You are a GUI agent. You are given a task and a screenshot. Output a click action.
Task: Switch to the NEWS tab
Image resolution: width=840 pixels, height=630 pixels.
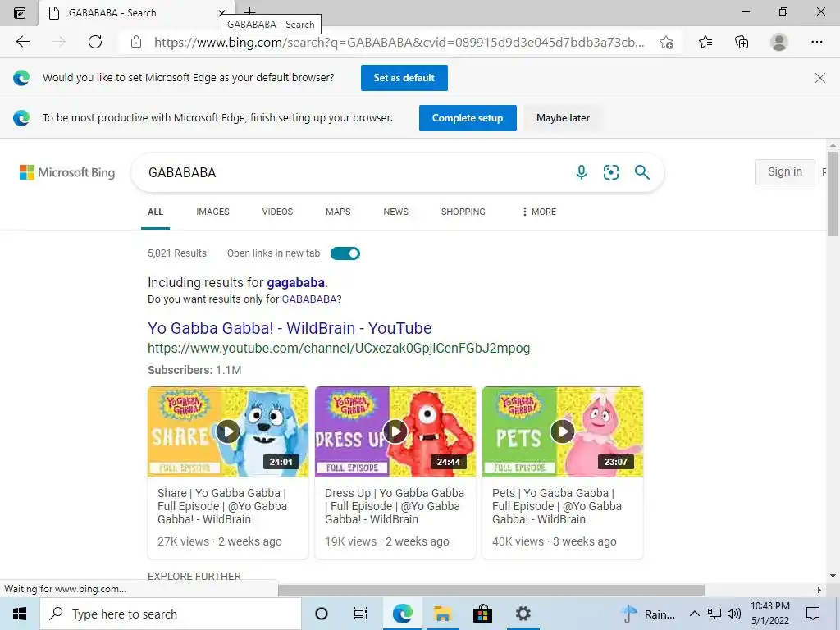pyautogui.click(x=396, y=212)
